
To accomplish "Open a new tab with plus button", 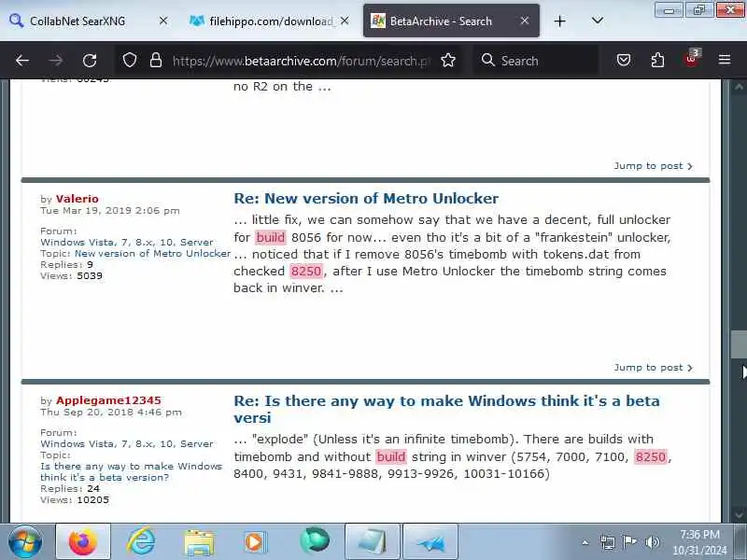I will click(x=560, y=21).
